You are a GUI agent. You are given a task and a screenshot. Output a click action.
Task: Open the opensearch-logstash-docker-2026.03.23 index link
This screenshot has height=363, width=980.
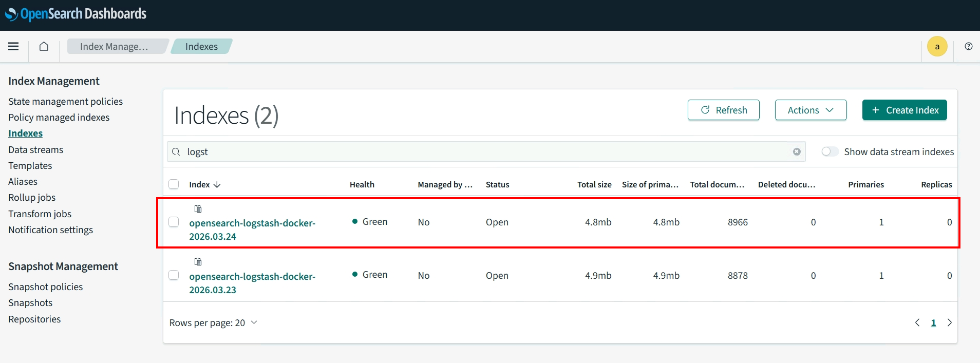click(x=252, y=283)
